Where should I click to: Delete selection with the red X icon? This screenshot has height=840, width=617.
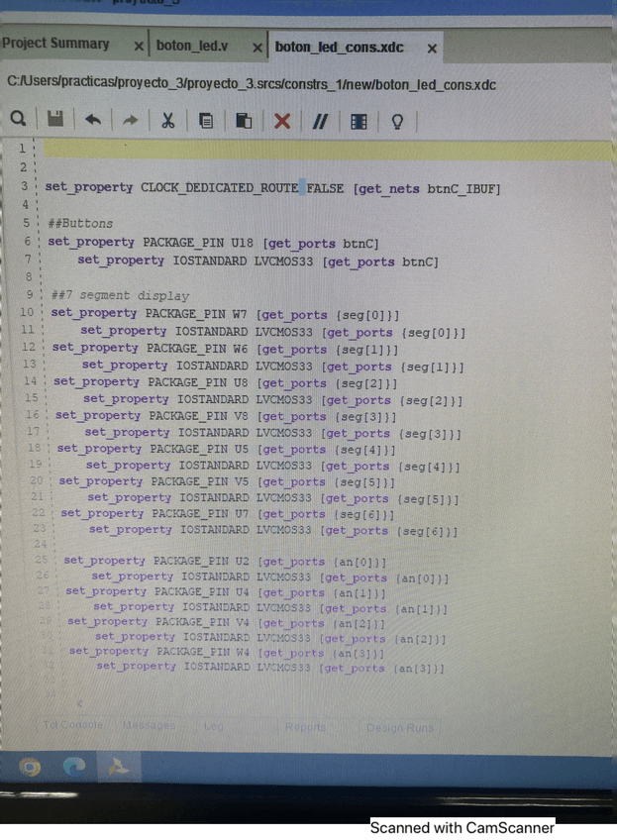pos(282,121)
